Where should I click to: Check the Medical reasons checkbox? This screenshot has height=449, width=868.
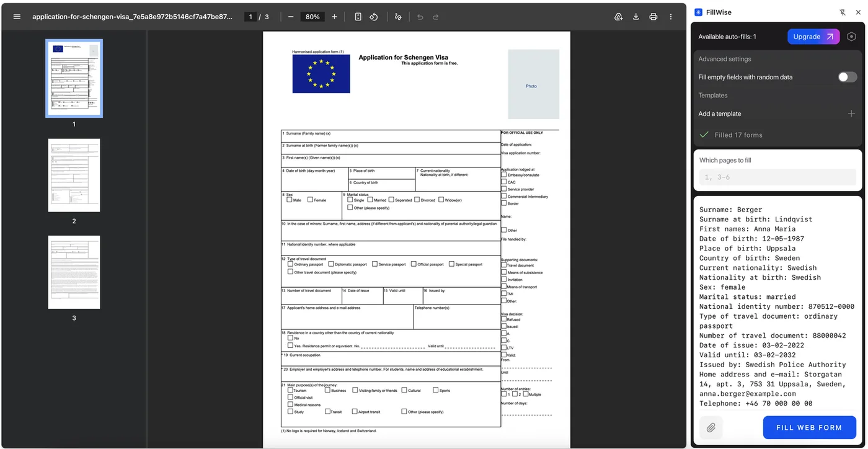tap(290, 404)
